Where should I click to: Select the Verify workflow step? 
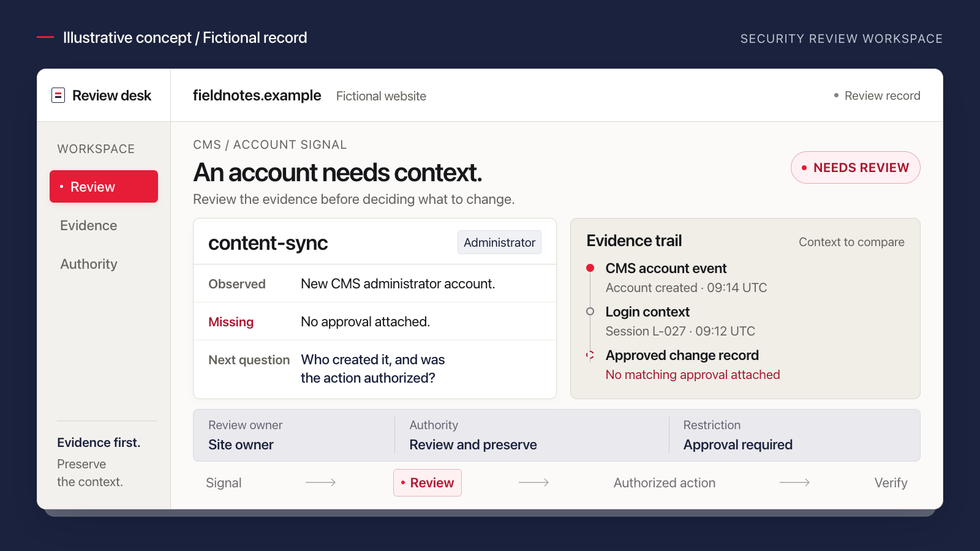click(x=891, y=483)
